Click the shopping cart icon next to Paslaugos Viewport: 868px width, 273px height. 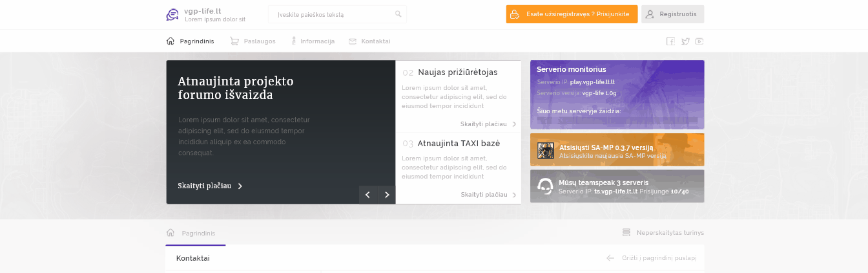point(234,41)
